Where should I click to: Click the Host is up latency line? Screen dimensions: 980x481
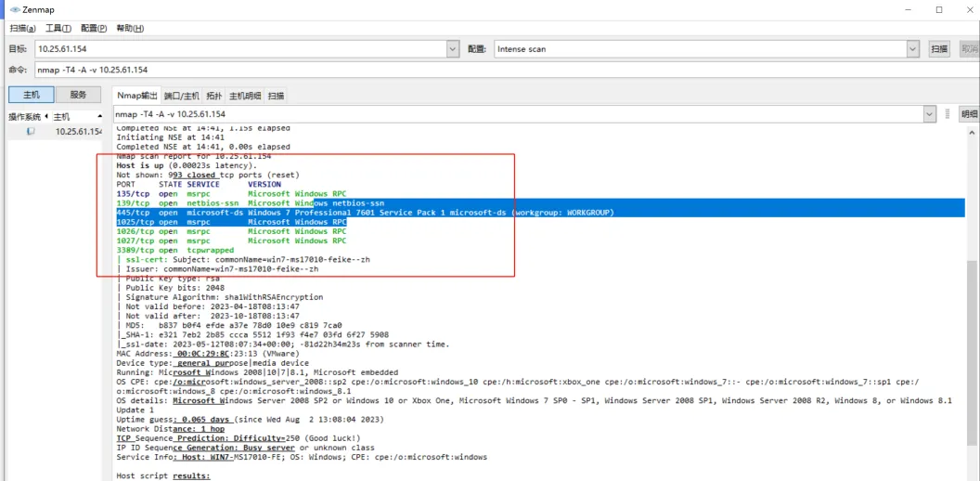(187, 166)
